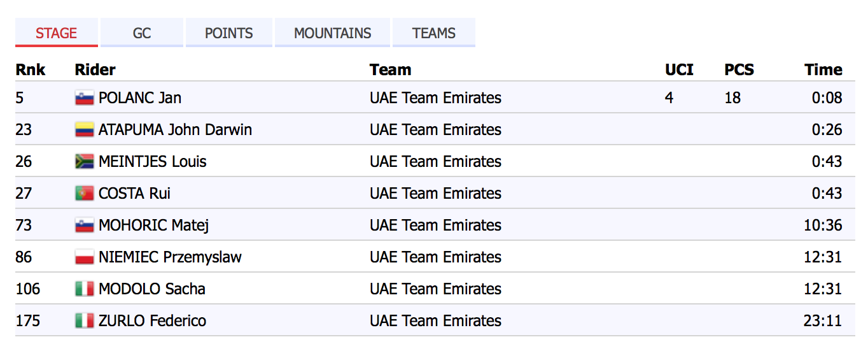This screenshot has width=868, height=351.
Task: Select the TEAMS tab
Action: (434, 33)
